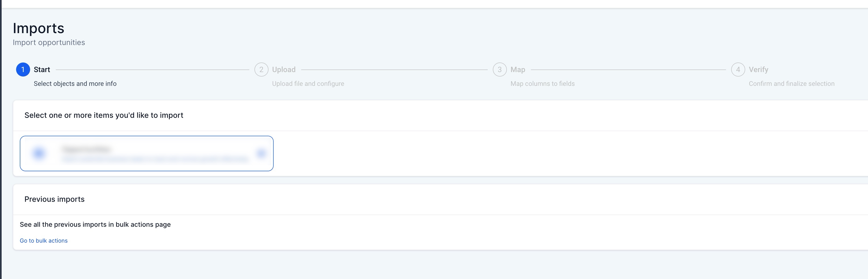Toggle the selection check on import card

coord(261,153)
